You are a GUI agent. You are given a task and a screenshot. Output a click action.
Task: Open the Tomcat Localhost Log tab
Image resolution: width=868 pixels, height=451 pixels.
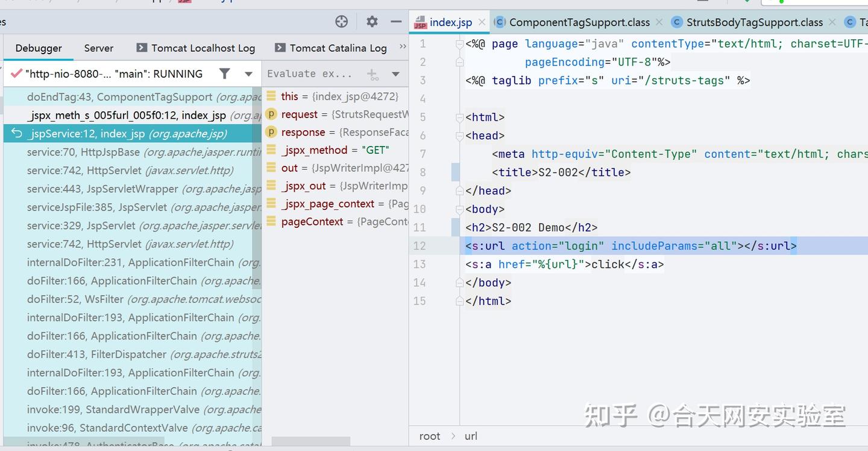click(196, 48)
